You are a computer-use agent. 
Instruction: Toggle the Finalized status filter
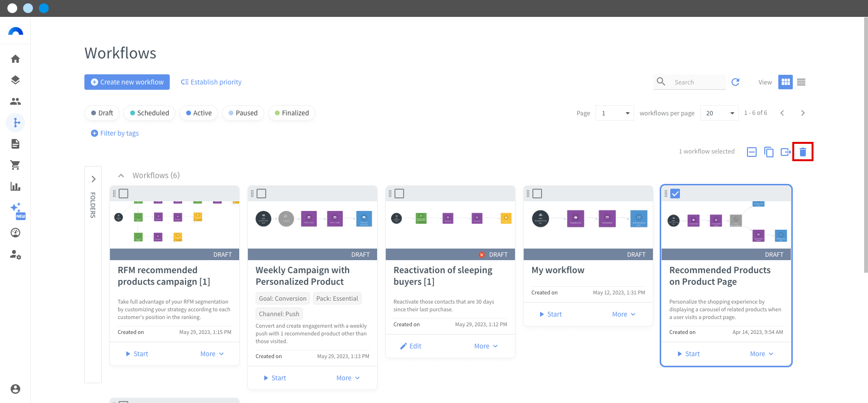pos(292,113)
